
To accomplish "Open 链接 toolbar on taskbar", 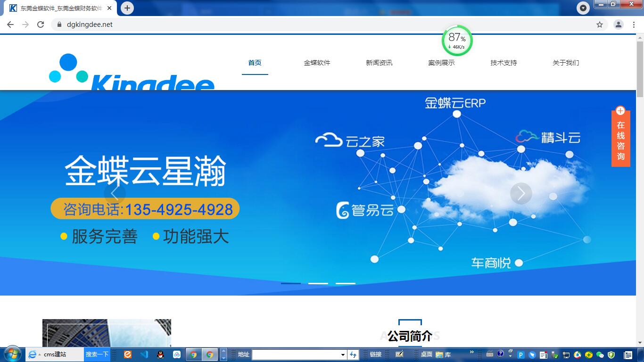I will pyautogui.click(x=376, y=354).
